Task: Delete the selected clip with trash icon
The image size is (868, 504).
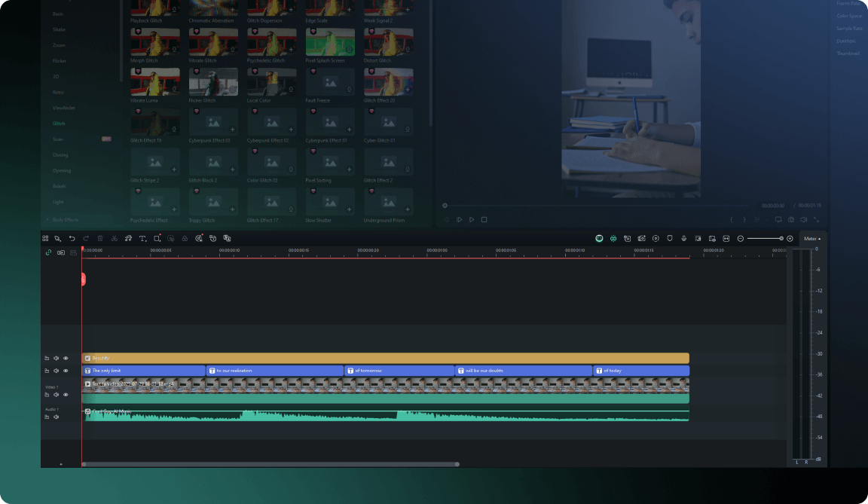Action: click(100, 239)
